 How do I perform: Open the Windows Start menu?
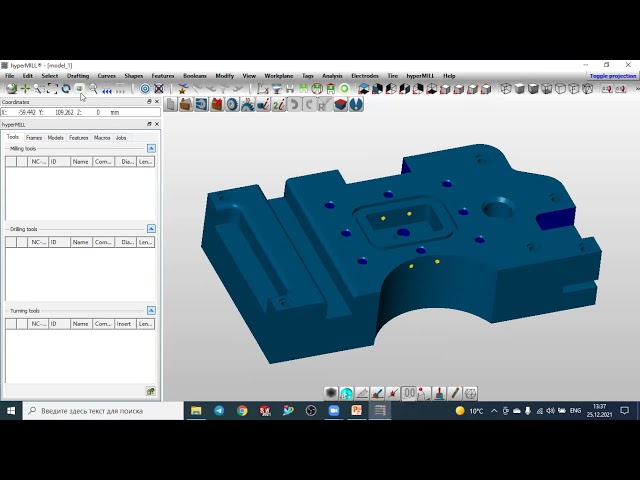point(11,411)
